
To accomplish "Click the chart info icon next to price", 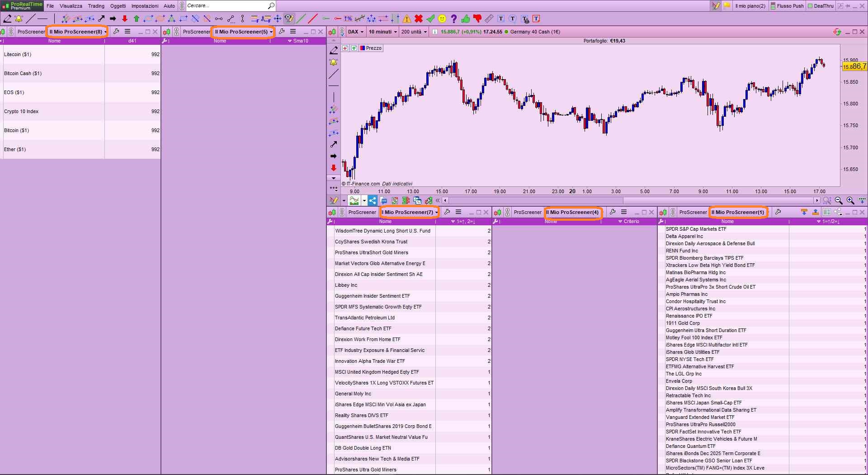I will (435, 32).
